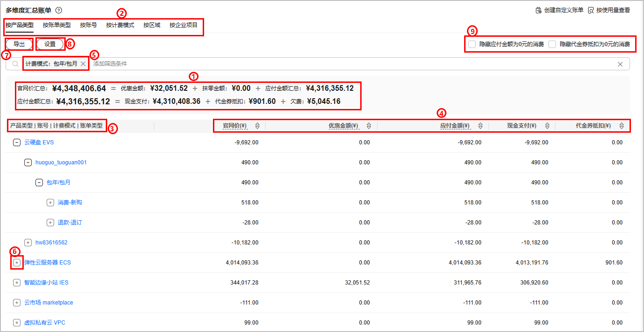The width and height of the screenshot is (644, 332).
Task: Expand the 弹性云服务器 ECS row
Action: click(x=17, y=263)
